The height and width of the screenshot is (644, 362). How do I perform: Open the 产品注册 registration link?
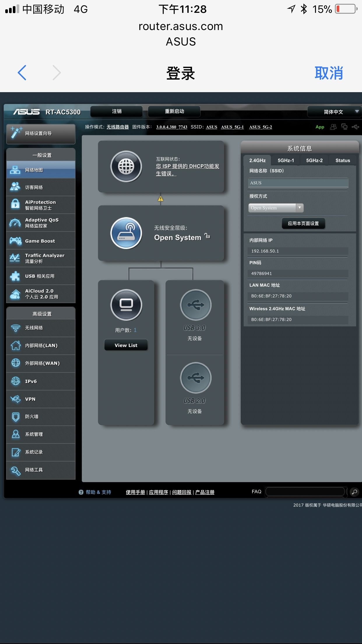tap(205, 492)
